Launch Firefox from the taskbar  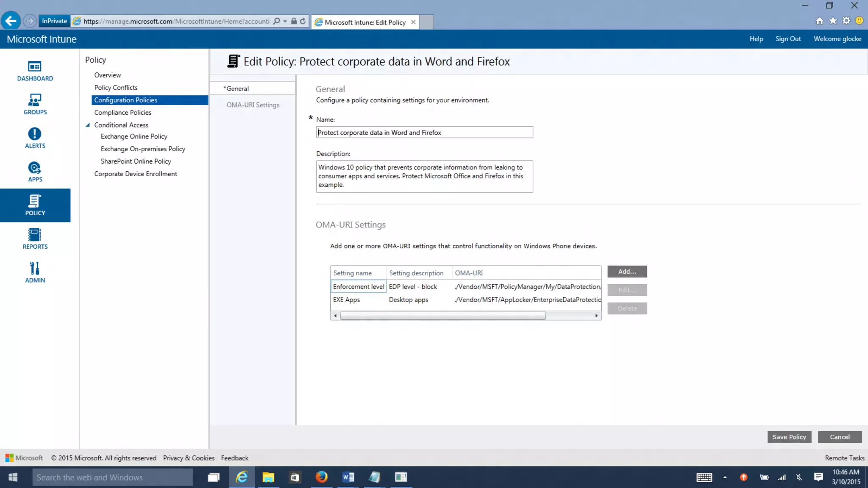pos(321,477)
